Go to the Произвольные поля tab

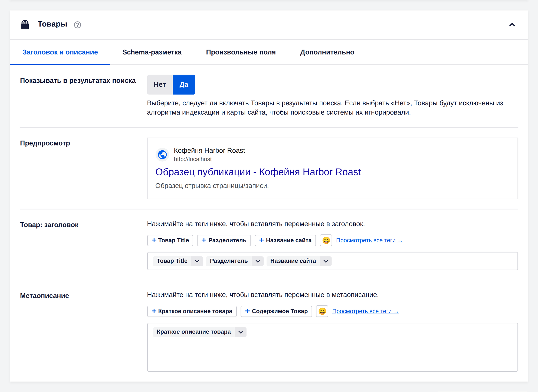pos(241,52)
